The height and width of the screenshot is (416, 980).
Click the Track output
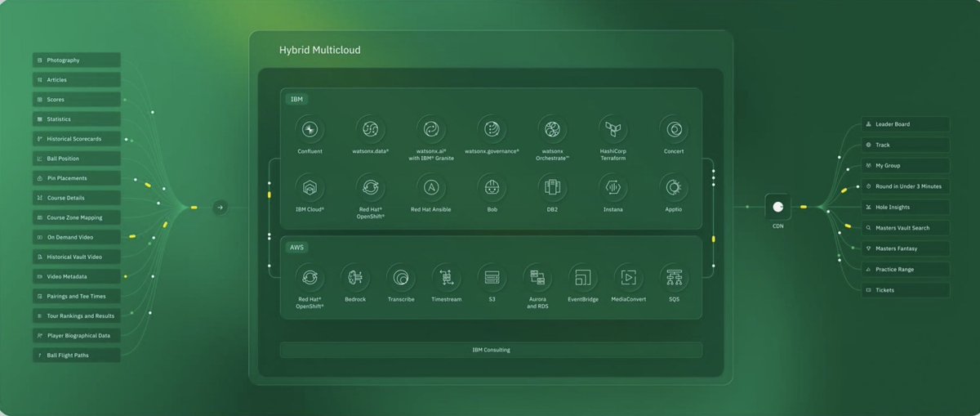[x=906, y=145]
